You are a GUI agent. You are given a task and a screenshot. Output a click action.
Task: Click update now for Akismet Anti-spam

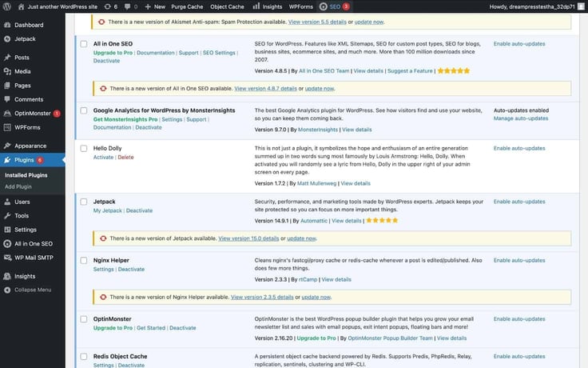click(369, 22)
